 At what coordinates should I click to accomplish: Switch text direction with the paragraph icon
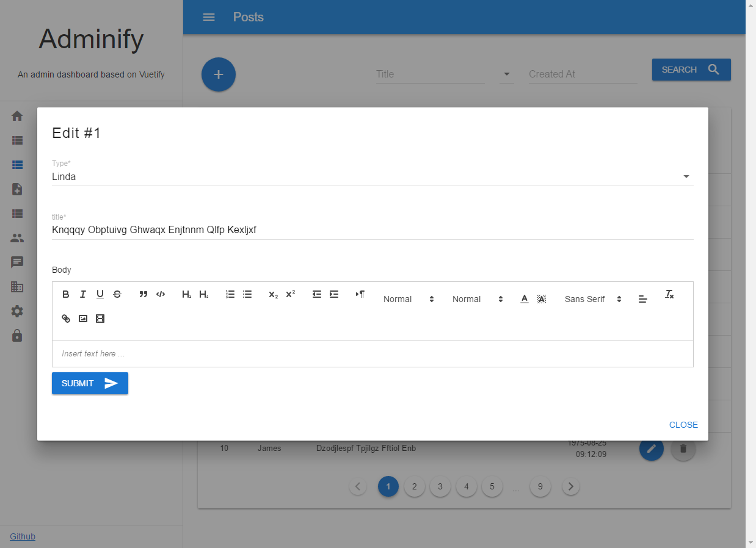pos(360,294)
